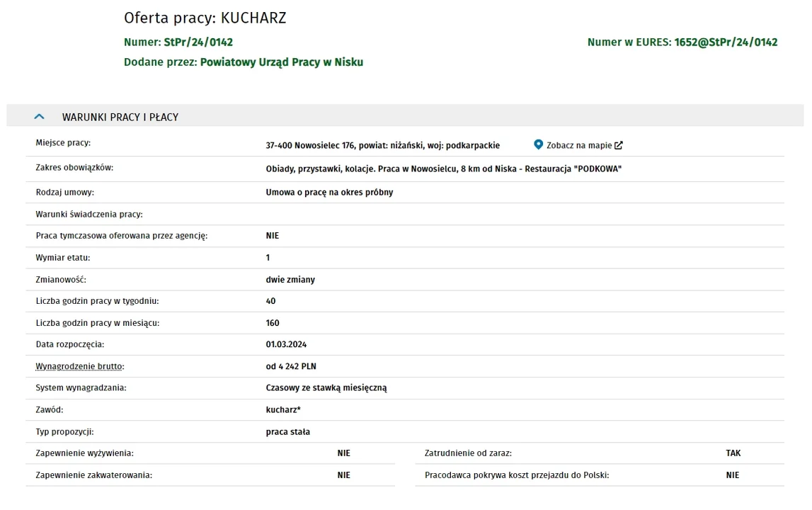
Task: Collapse the WARUNKI PRACY I PŁACY section
Action: click(40, 117)
